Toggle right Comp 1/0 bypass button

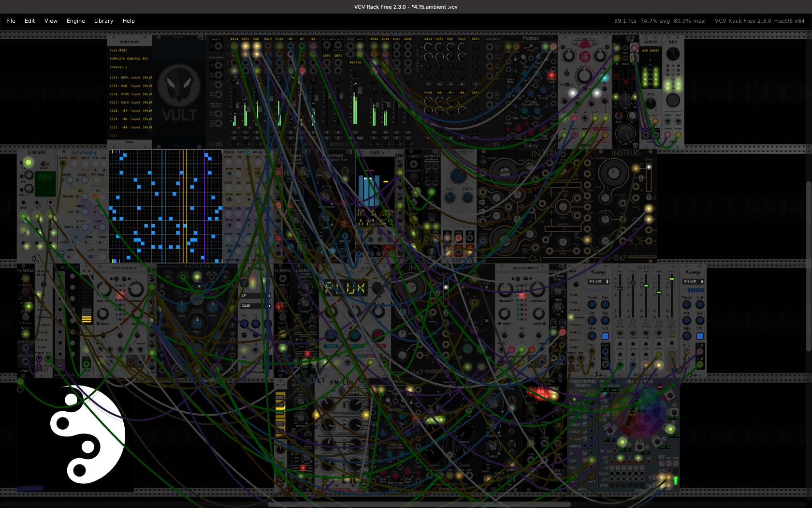(x=700, y=336)
